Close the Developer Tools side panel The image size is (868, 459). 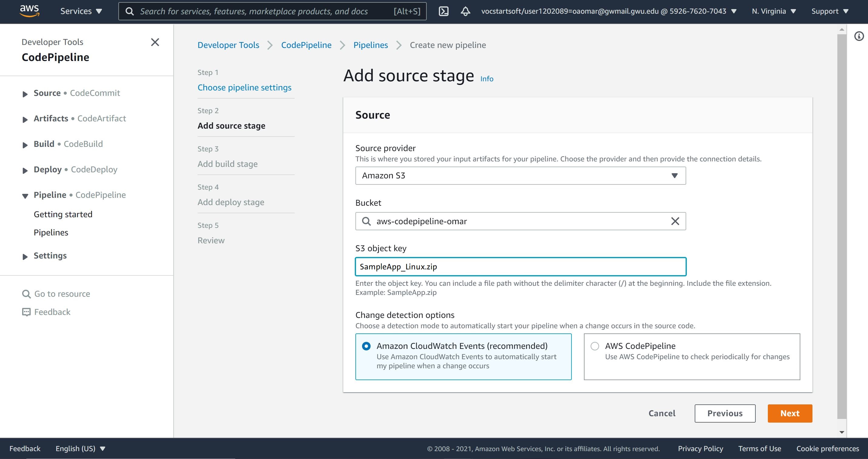pyautogui.click(x=155, y=42)
